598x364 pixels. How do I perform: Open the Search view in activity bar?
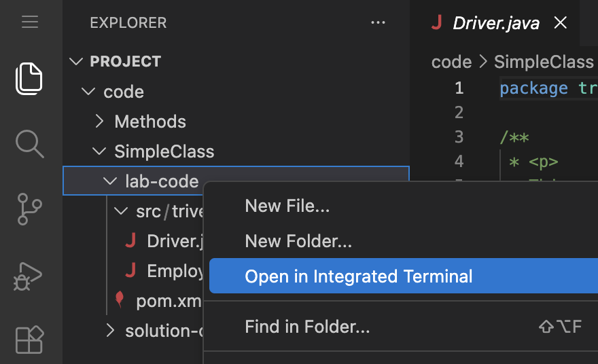[x=30, y=144]
